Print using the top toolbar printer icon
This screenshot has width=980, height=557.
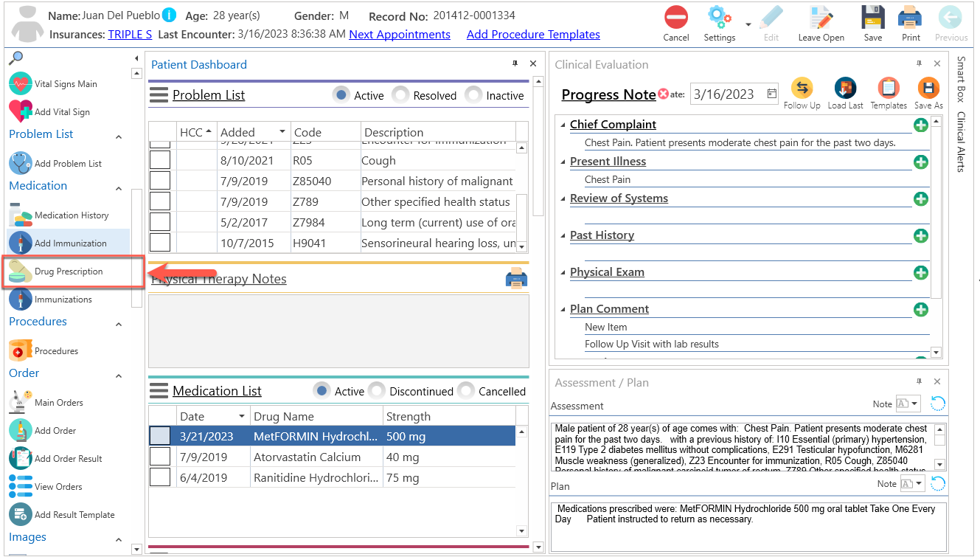tap(910, 17)
